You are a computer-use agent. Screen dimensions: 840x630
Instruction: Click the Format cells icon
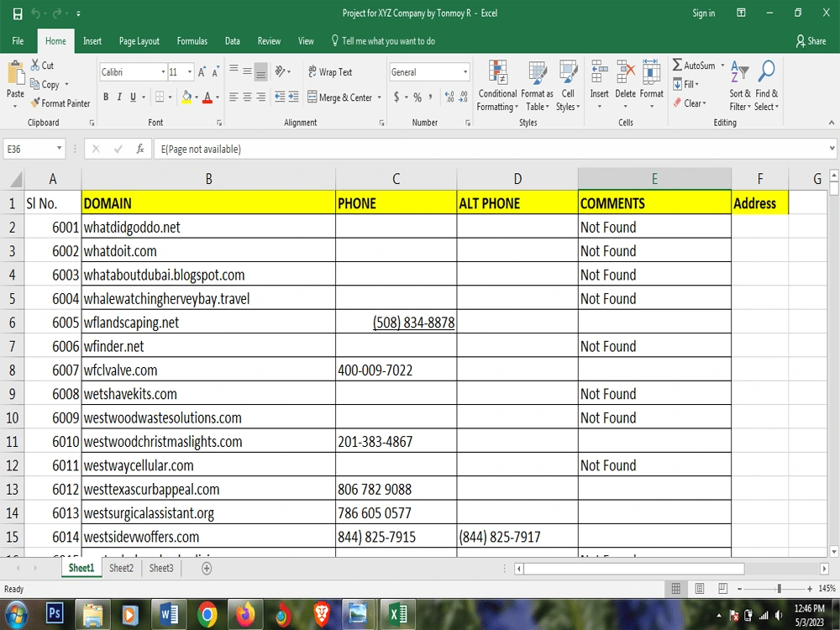tap(652, 71)
